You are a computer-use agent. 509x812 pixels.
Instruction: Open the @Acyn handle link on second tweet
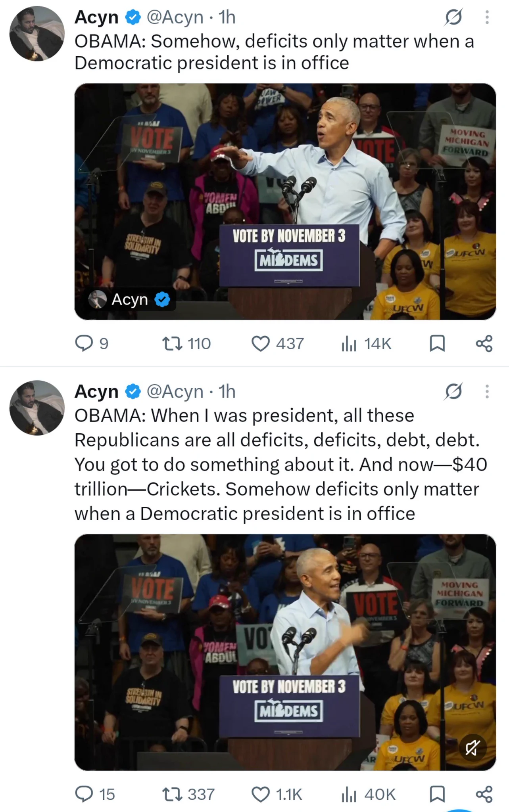pos(175,392)
